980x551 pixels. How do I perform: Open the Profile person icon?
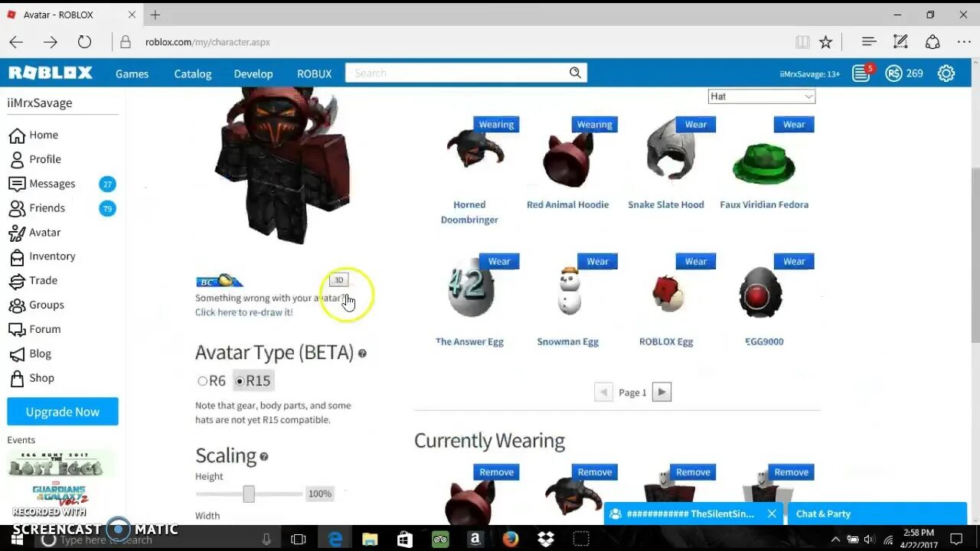pos(17,159)
